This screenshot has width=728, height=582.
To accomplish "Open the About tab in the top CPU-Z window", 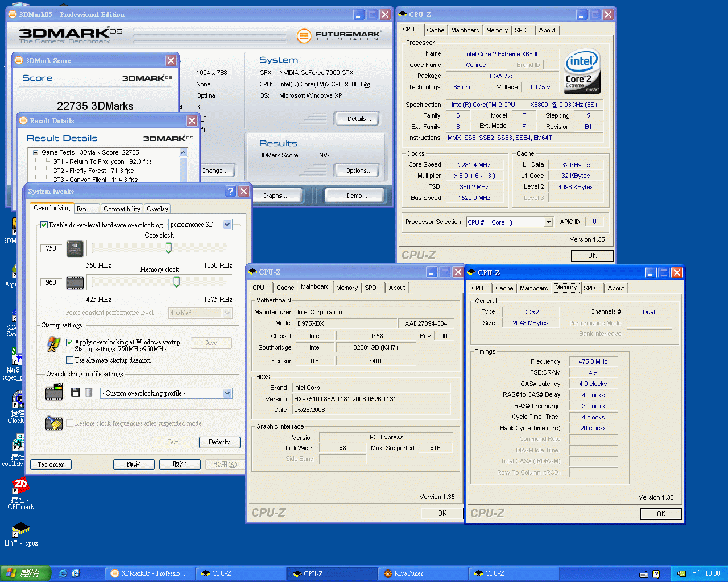I will [547, 30].
